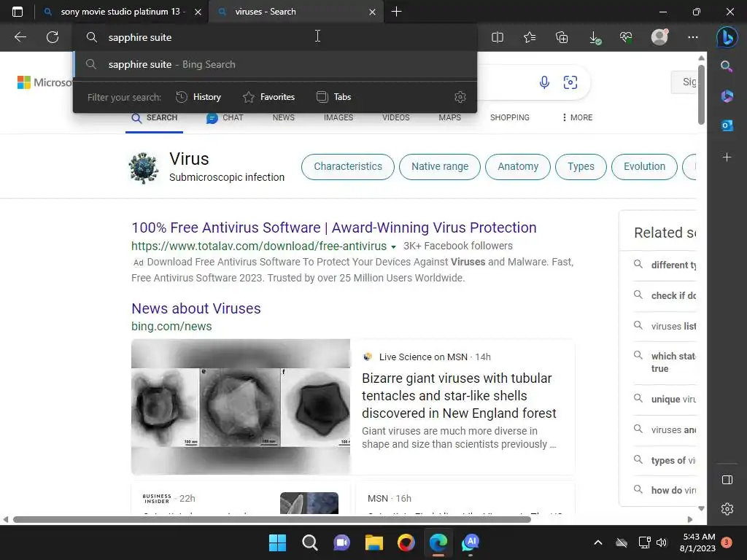This screenshot has width=747, height=560.
Task: Open the SHOPPING tab
Action: [510, 117]
